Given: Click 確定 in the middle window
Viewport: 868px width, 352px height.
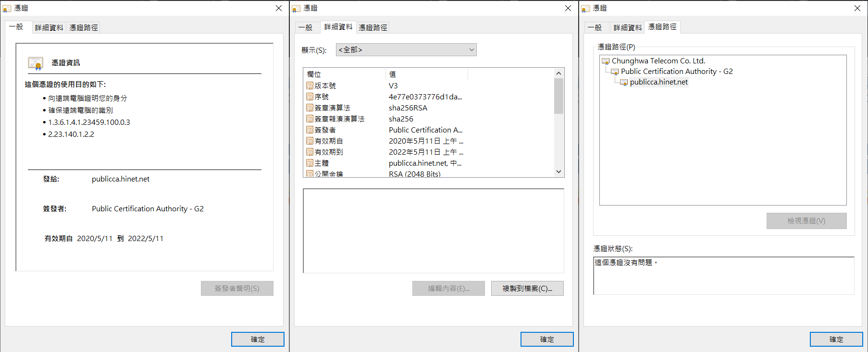Looking at the screenshot, I should (x=547, y=340).
